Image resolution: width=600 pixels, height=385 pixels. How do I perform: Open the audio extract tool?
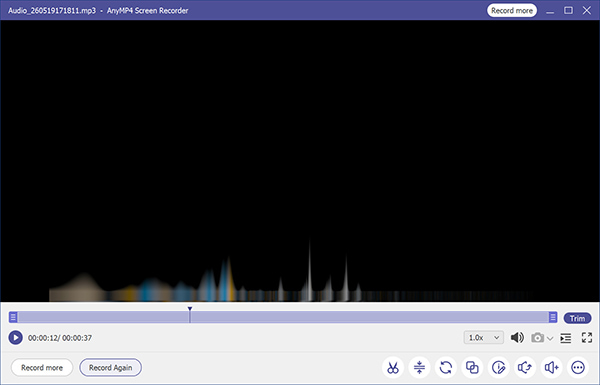[x=525, y=368]
